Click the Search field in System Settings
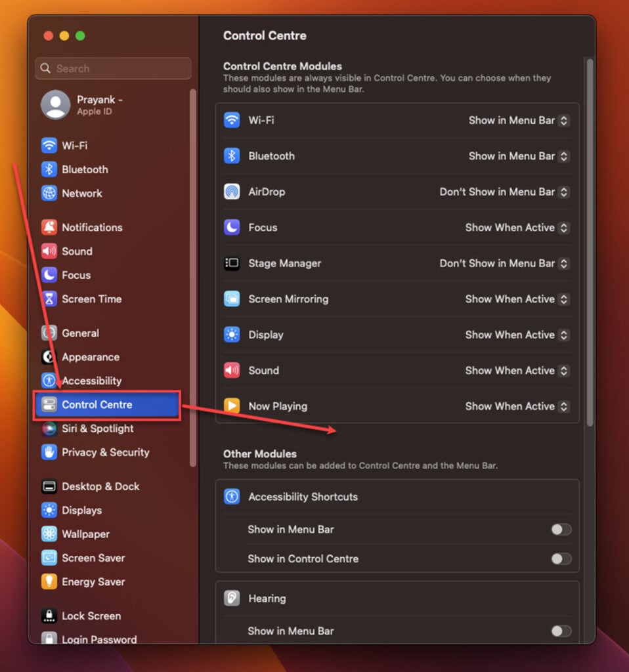The width and height of the screenshot is (629, 672). 113,68
